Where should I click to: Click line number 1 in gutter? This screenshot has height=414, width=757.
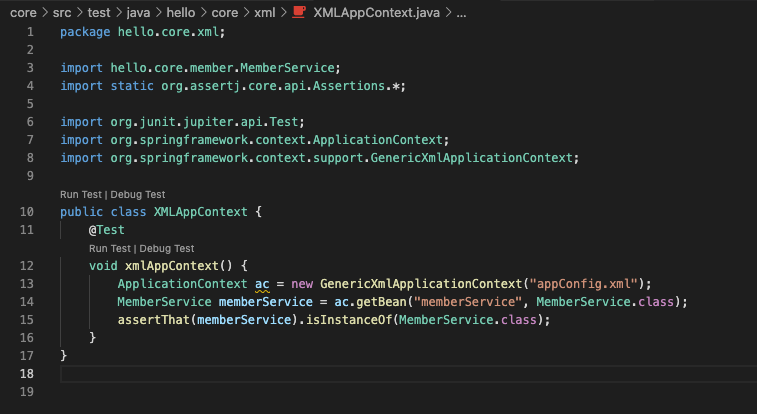tap(30, 32)
